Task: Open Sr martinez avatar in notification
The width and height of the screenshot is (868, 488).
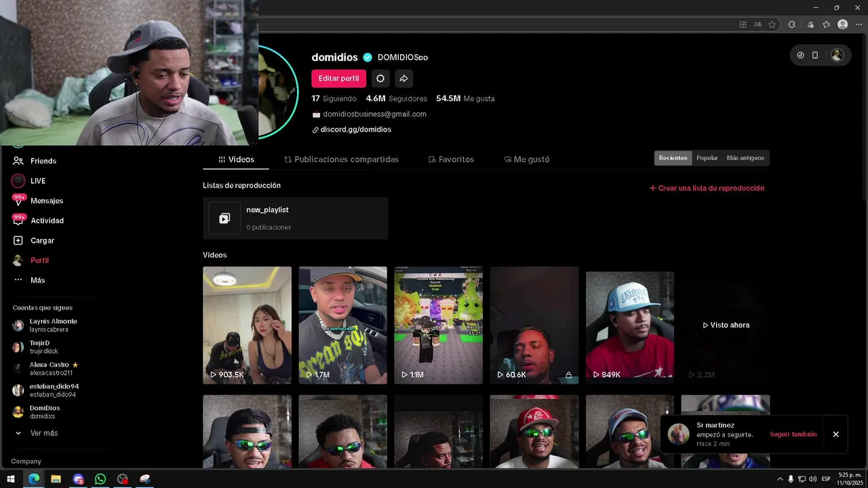Action: [678, 434]
